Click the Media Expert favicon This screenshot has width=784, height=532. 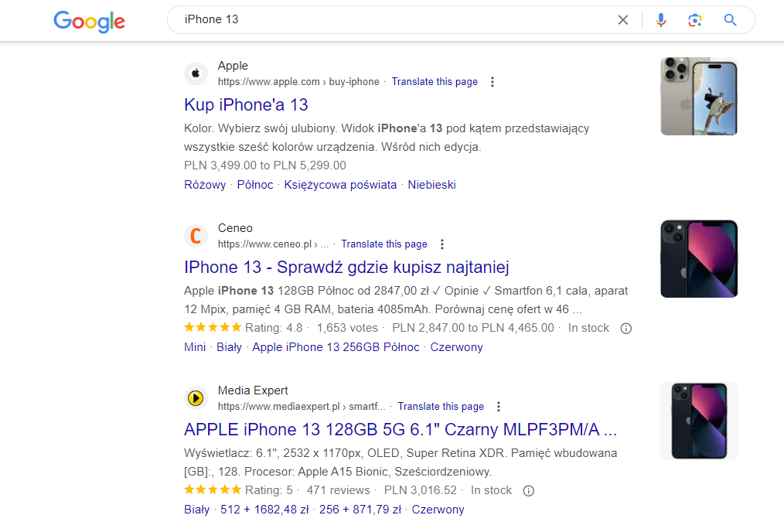[x=196, y=397]
